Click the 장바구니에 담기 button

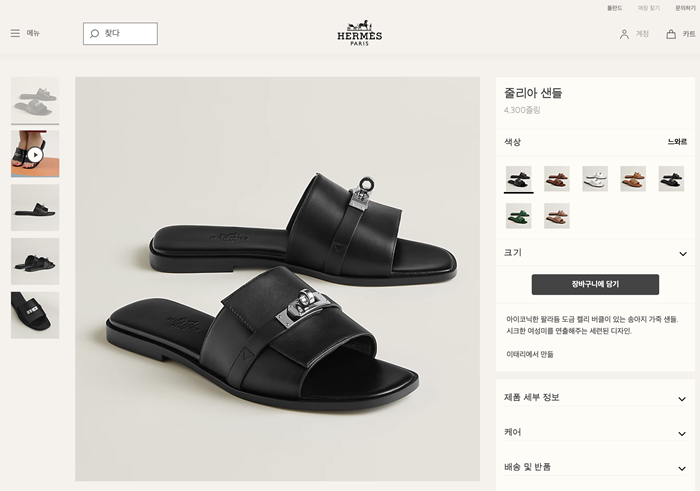point(595,284)
